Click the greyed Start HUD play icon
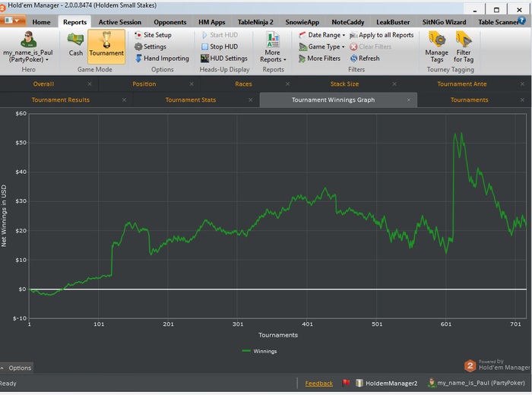The height and width of the screenshot is (395, 532). pyautogui.click(x=204, y=35)
